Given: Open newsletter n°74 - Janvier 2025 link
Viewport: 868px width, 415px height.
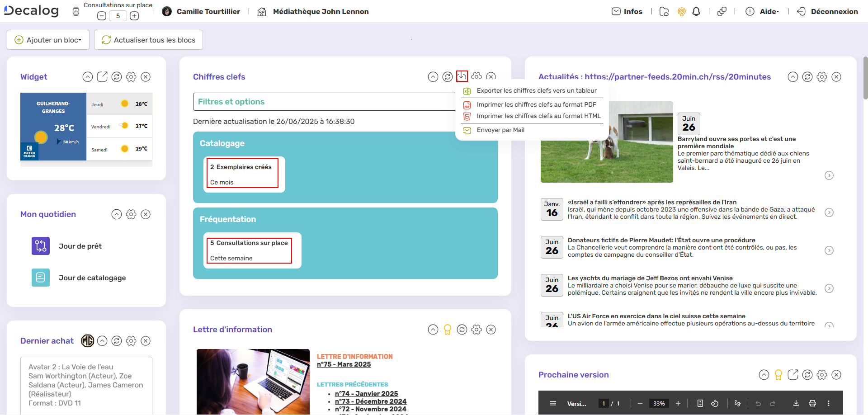Looking at the screenshot, I should click(x=366, y=394).
